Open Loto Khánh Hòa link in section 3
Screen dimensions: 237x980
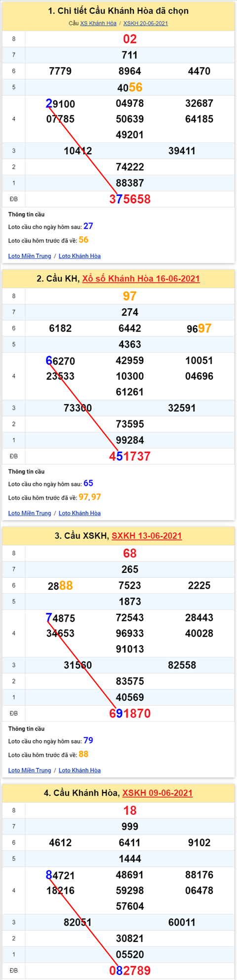(x=79, y=770)
